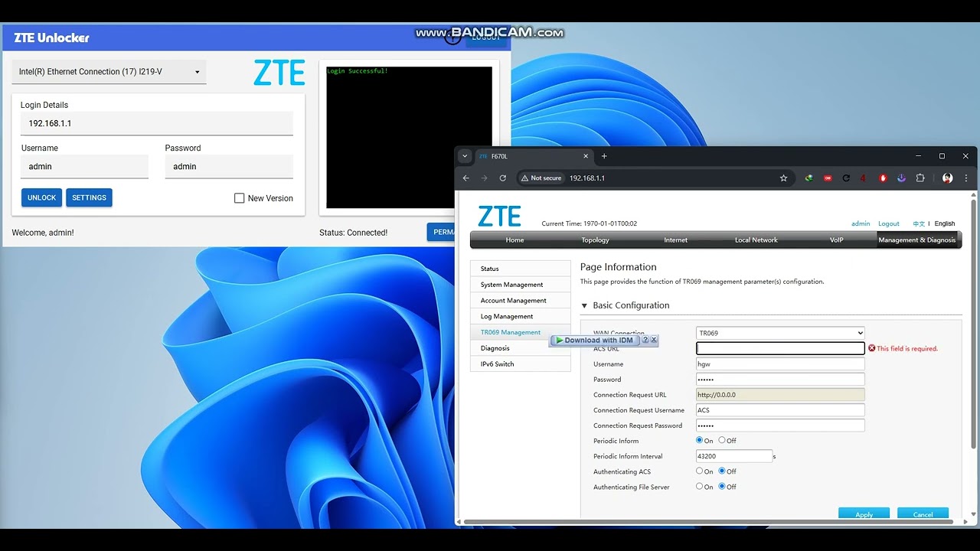This screenshot has width=980, height=551.
Task: Close the Download with IDM bar
Action: pyautogui.click(x=654, y=340)
